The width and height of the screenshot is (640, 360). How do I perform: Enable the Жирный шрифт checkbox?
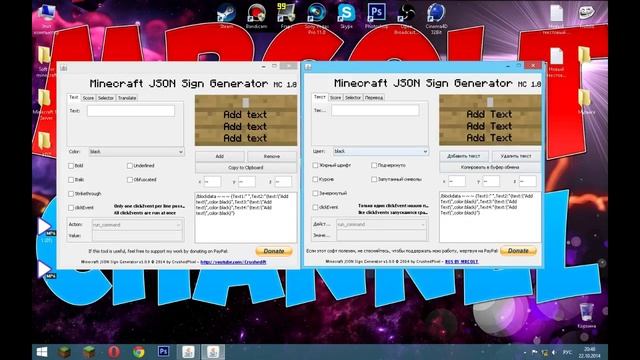pos(315,165)
